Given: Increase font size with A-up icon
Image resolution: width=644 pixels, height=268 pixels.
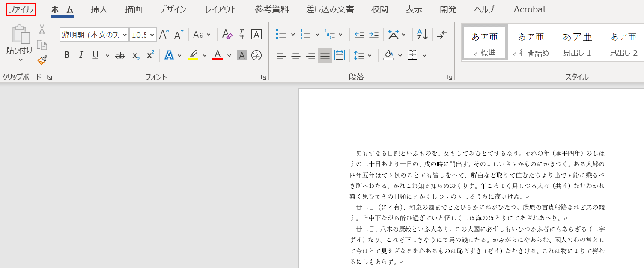Looking at the screenshot, I should [164, 35].
